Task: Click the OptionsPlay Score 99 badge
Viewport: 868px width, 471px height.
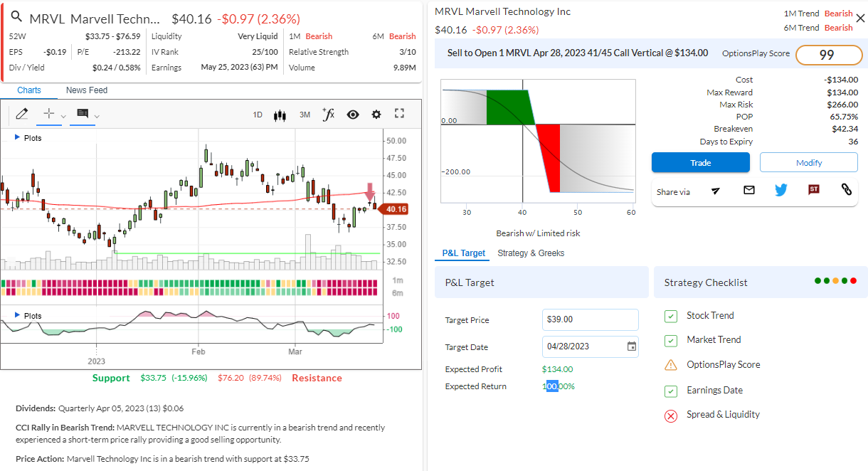Action: click(x=827, y=55)
